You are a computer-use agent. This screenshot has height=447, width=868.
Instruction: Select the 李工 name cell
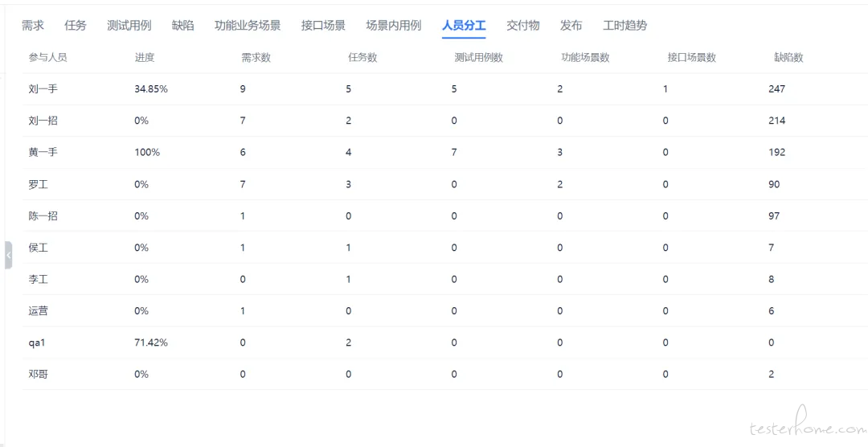(x=39, y=279)
